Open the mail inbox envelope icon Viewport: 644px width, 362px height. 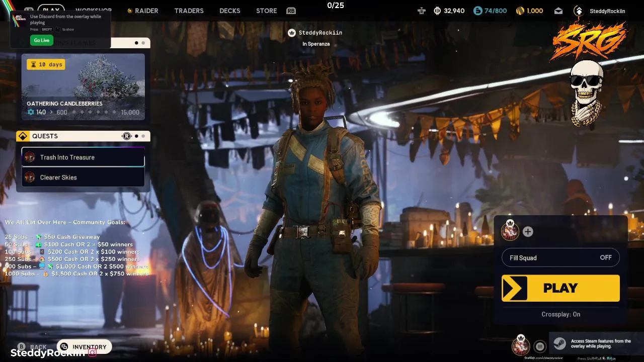tap(558, 11)
